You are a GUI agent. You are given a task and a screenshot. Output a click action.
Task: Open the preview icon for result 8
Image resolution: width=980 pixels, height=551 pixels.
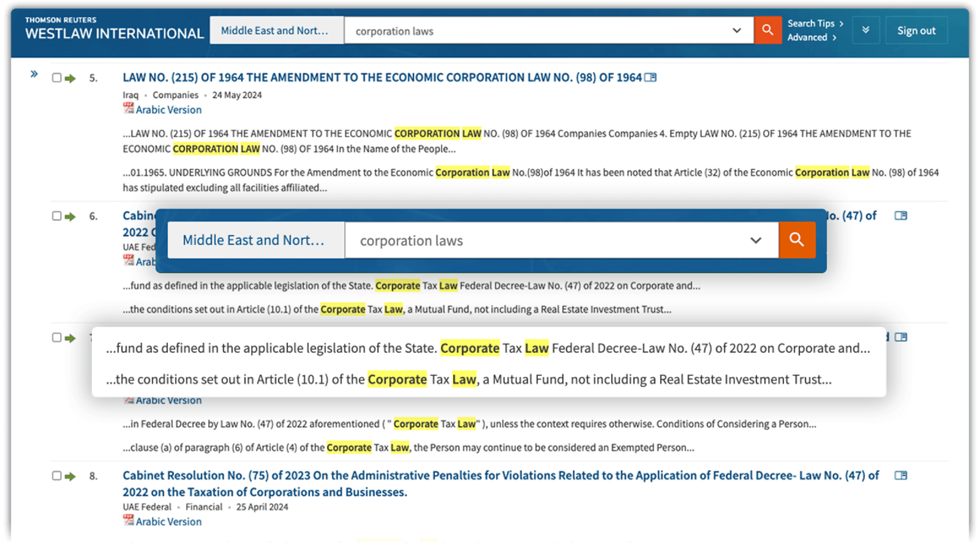[900, 475]
